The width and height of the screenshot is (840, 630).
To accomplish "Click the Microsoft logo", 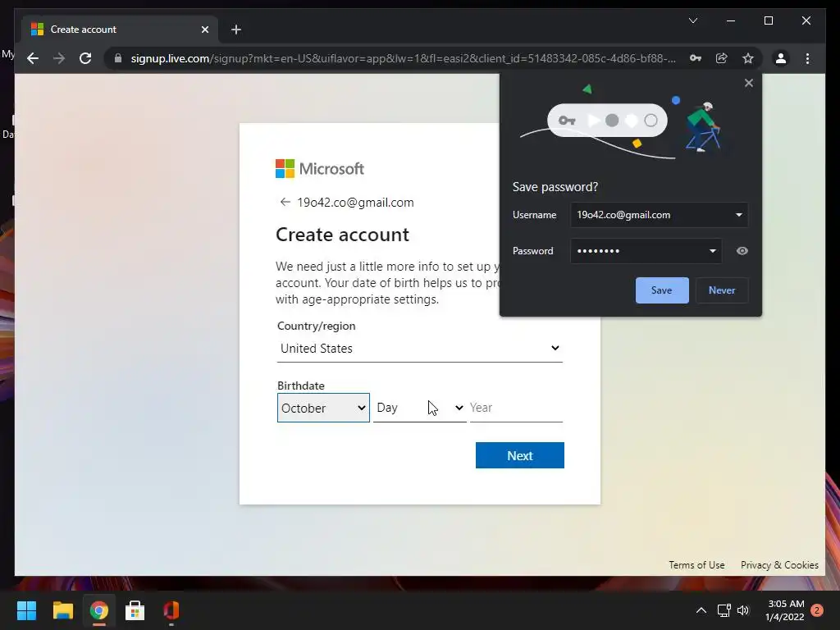I will tap(320, 169).
